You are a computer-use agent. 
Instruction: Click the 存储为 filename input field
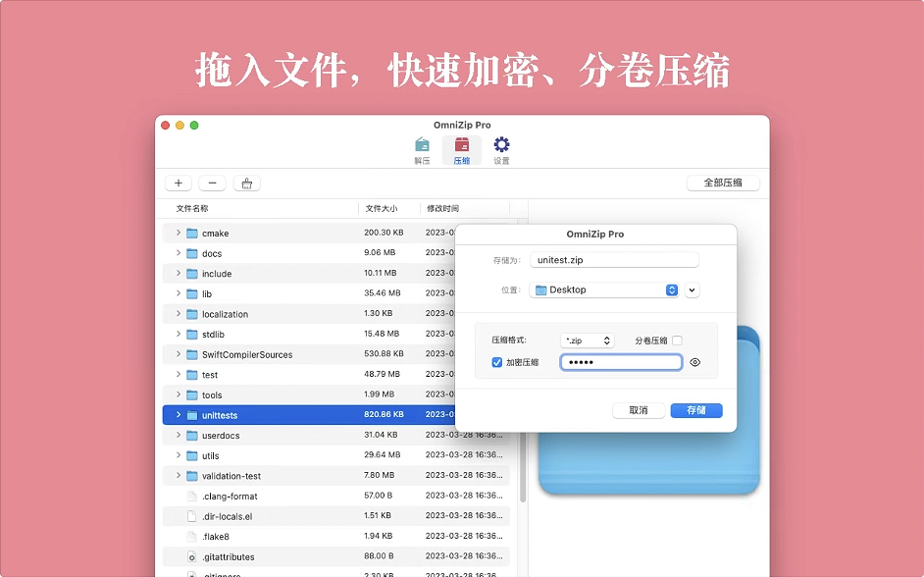[x=613, y=260]
